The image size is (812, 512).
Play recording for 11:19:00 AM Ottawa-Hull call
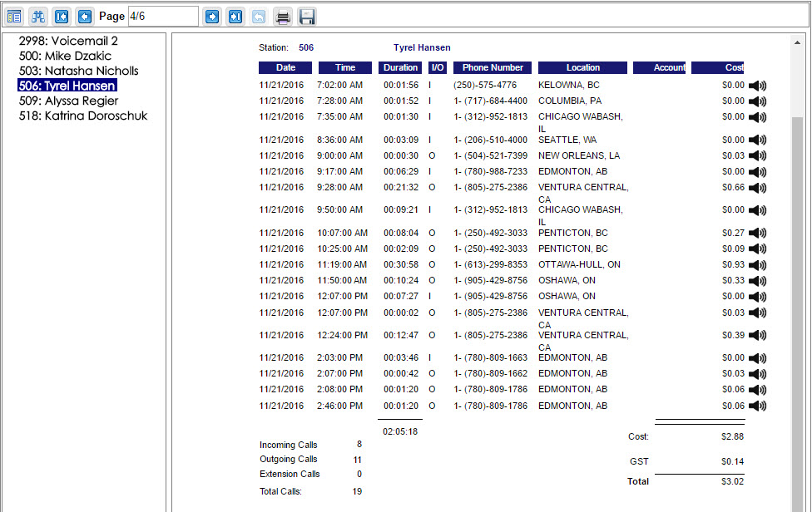tap(757, 265)
